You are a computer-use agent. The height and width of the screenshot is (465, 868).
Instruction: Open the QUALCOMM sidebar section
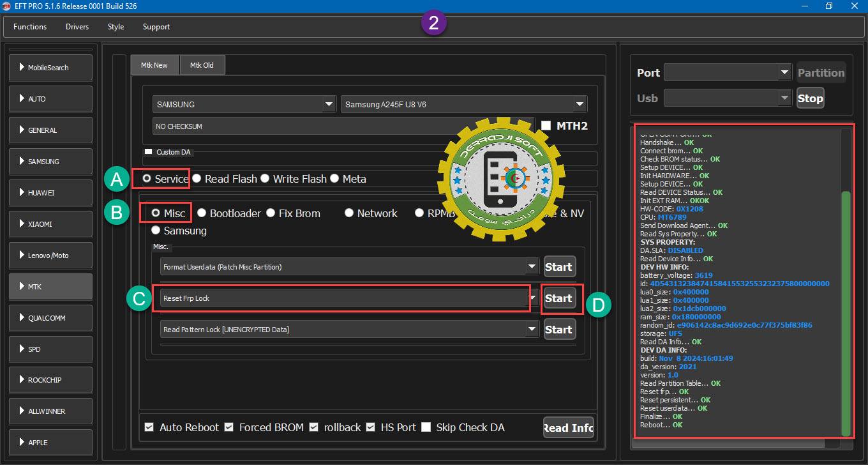click(x=50, y=318)
